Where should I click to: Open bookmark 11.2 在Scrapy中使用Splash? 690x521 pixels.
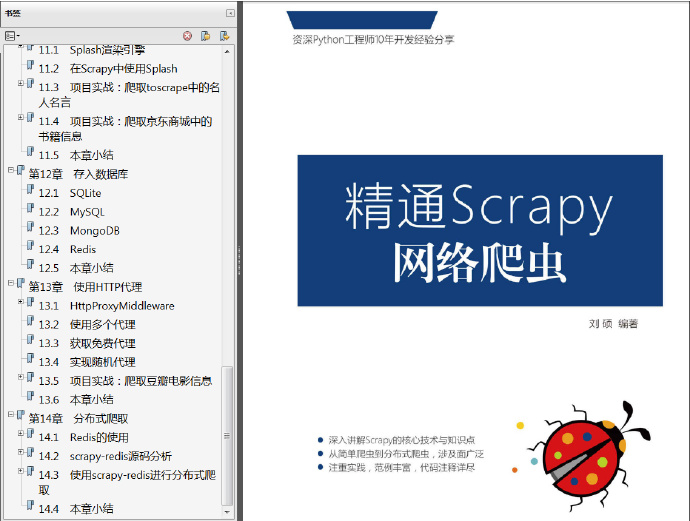108,69
